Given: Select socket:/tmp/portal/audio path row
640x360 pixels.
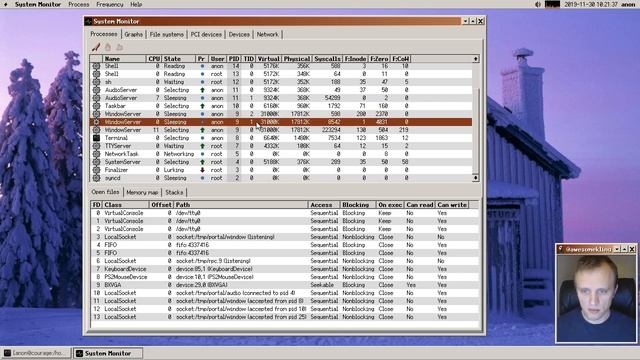Looking at the screenshot, I should (x=285, y=293).
